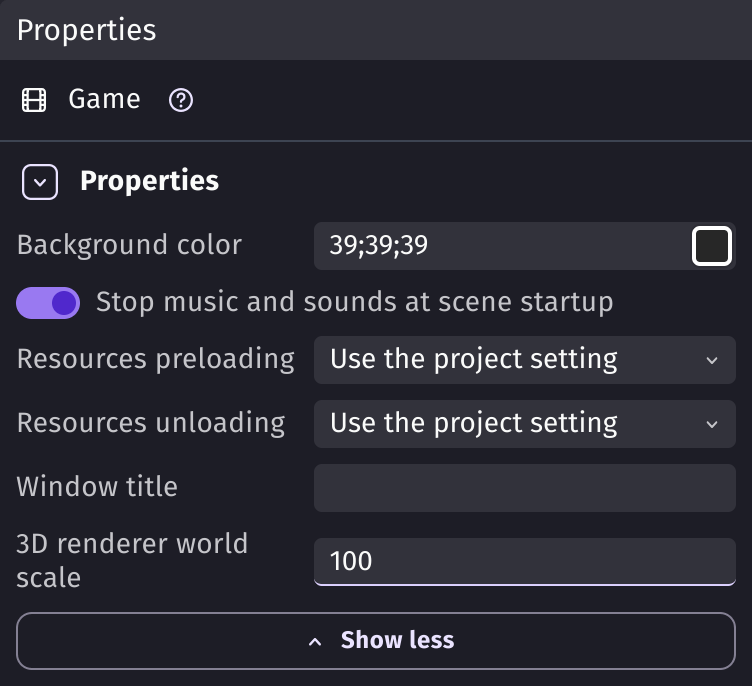Screen dimensions: 752x686
Task: Select the Properties panel header tab
Action: [x=87, y=30]
